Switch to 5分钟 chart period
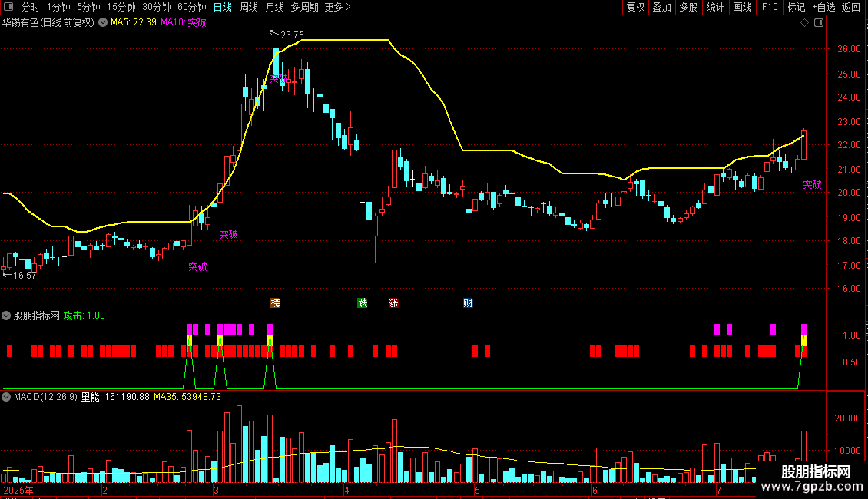 coord(88,7)
